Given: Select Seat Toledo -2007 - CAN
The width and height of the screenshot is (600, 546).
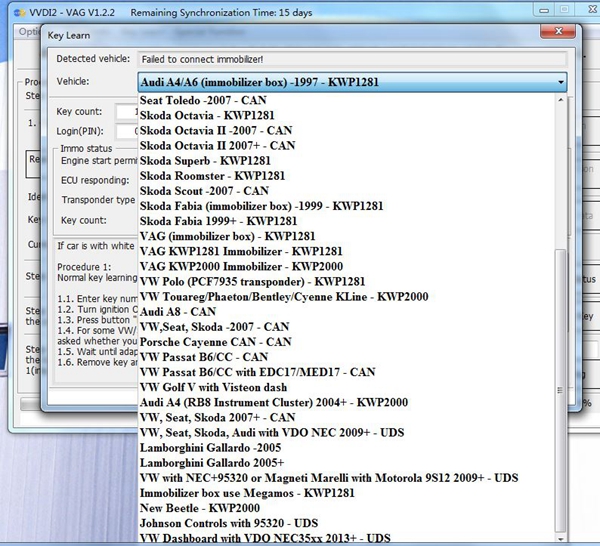Looking at the screenshot, I should point(346,100).
